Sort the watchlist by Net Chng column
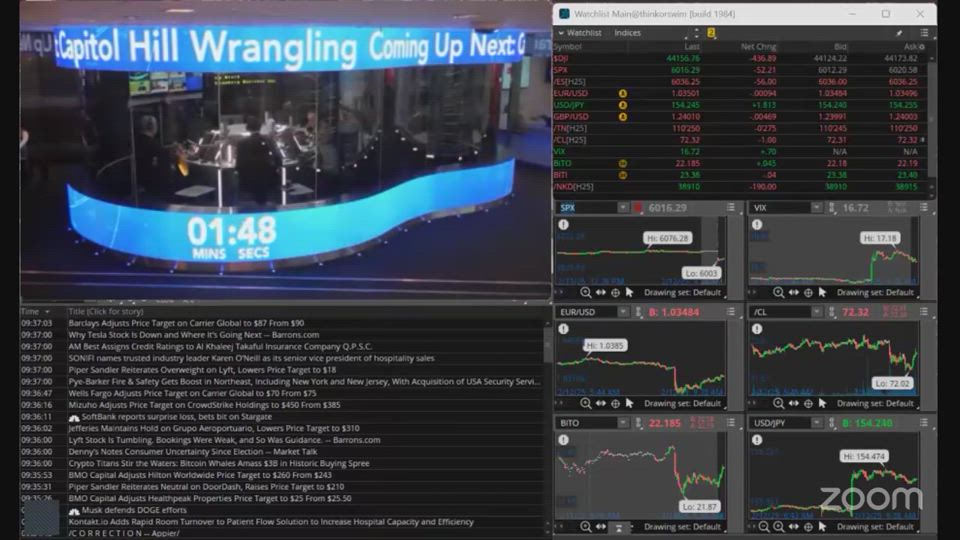This screenshot has height=540, width=960. pyautogui.click(x=758, y=46)
